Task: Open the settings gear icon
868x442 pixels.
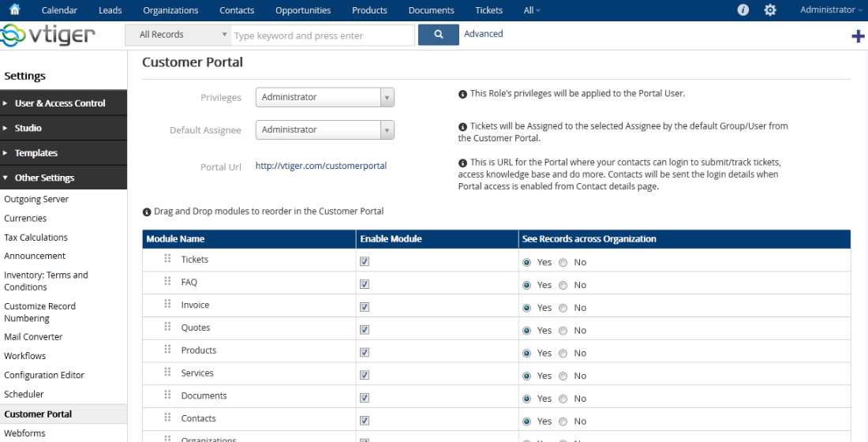Action: 770,10
